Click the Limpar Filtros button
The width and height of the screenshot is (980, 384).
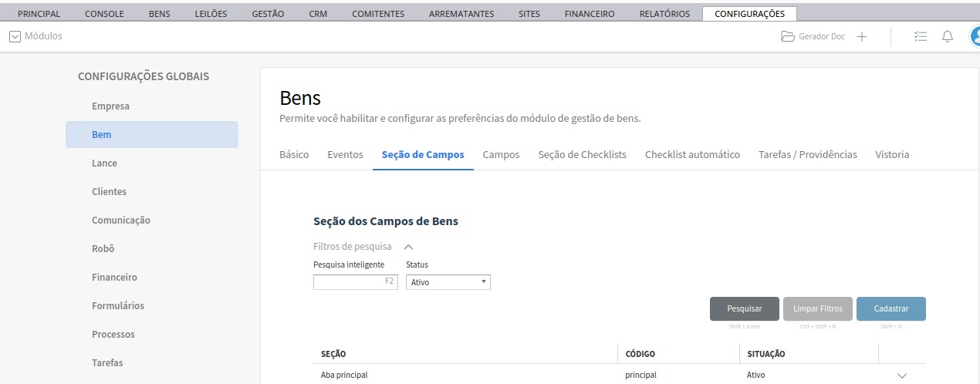[x=818, y=308]
